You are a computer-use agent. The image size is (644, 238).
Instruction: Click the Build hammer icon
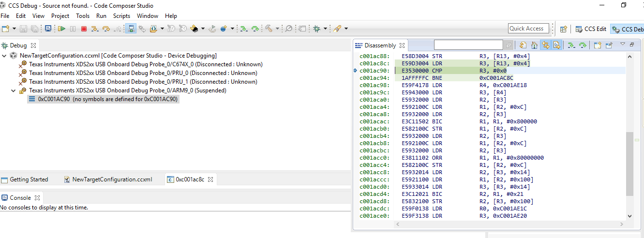click(269, 29)
